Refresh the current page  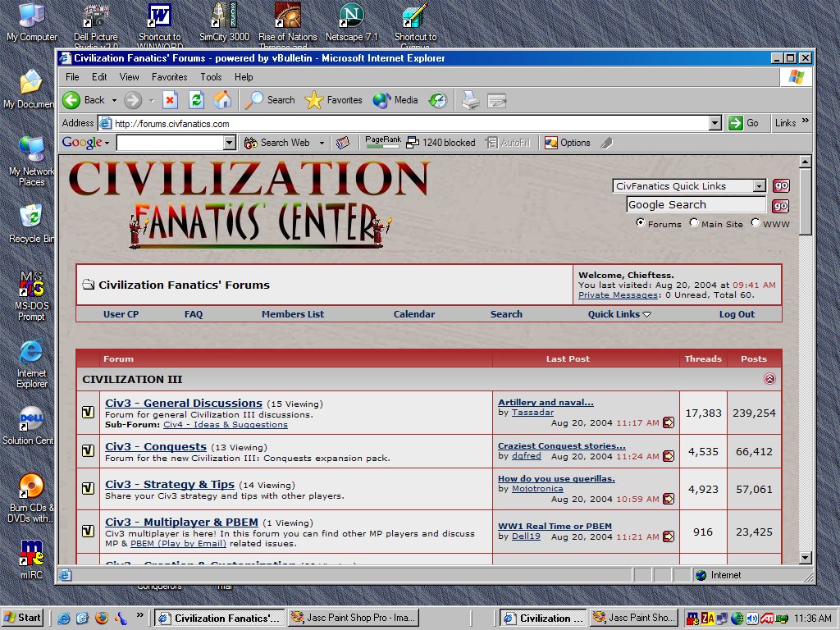pos(197,100)
